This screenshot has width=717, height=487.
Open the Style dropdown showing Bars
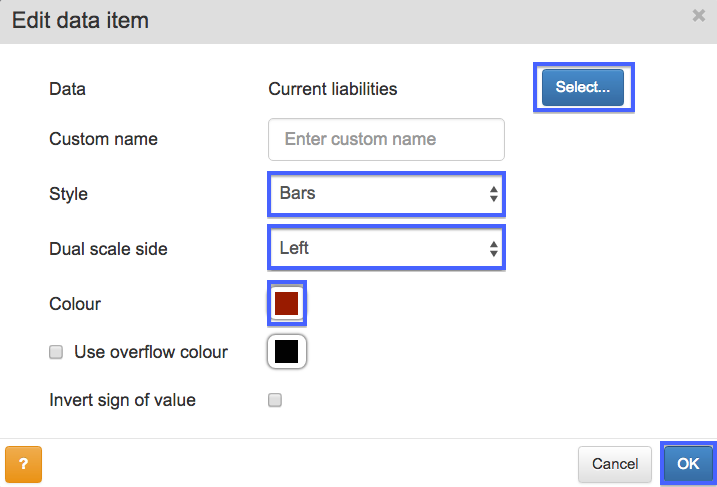point(386,193)
